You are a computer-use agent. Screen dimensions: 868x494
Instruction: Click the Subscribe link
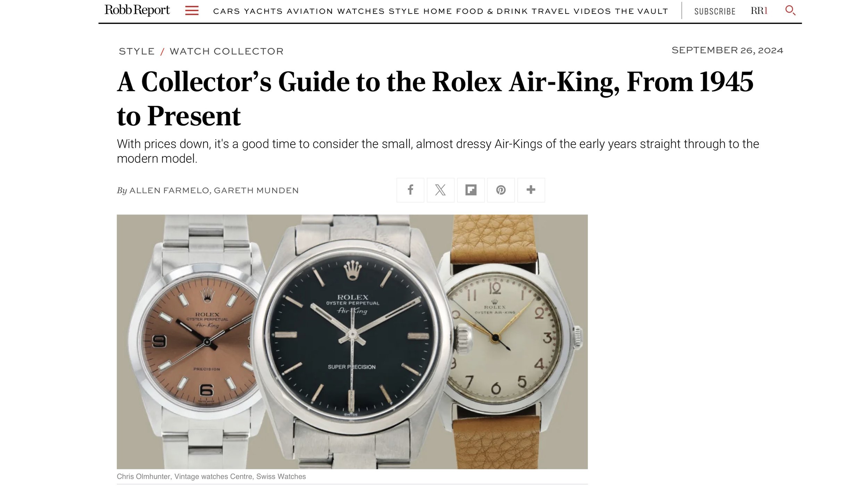pos(715,11)
